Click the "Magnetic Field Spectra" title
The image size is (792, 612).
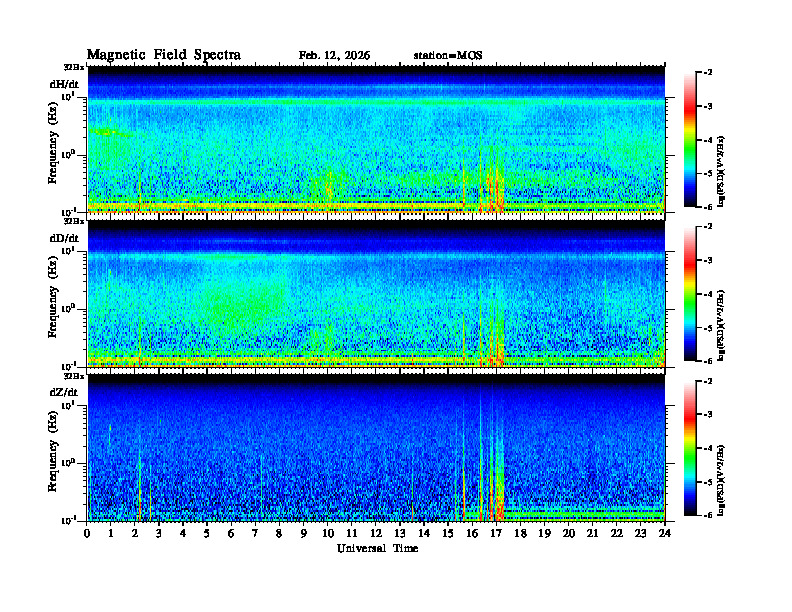tap(164, 55)
